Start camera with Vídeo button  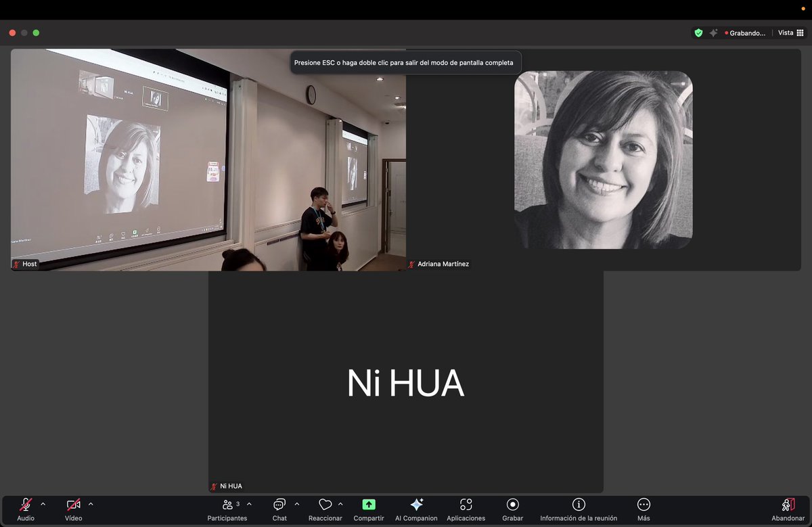74,509
